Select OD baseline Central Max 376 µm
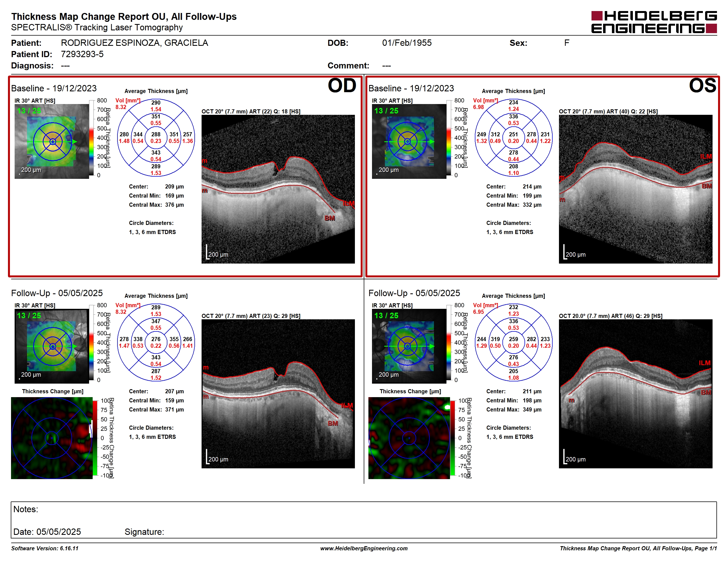Viewport: 728px width, 563px height. (x=174, y=205)
